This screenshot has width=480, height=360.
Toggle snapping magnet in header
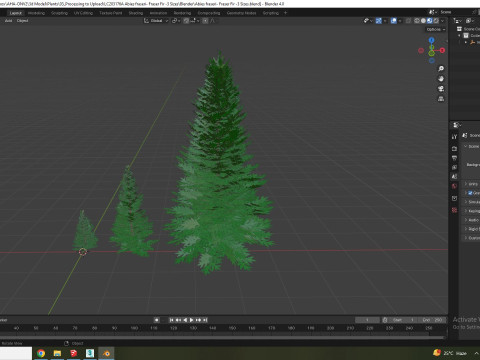coord(186,21)
